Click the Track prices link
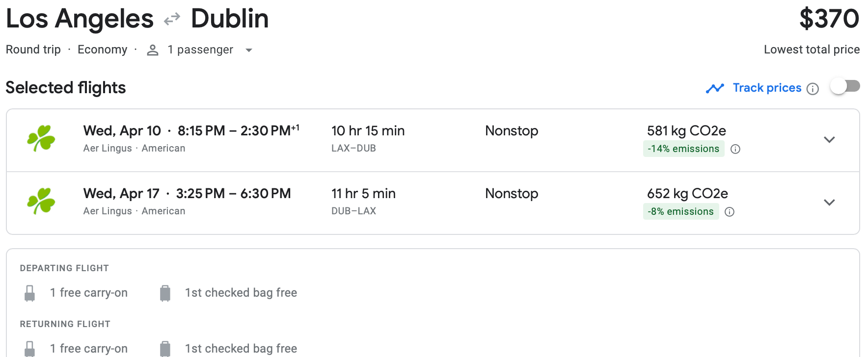 (767, 88)
